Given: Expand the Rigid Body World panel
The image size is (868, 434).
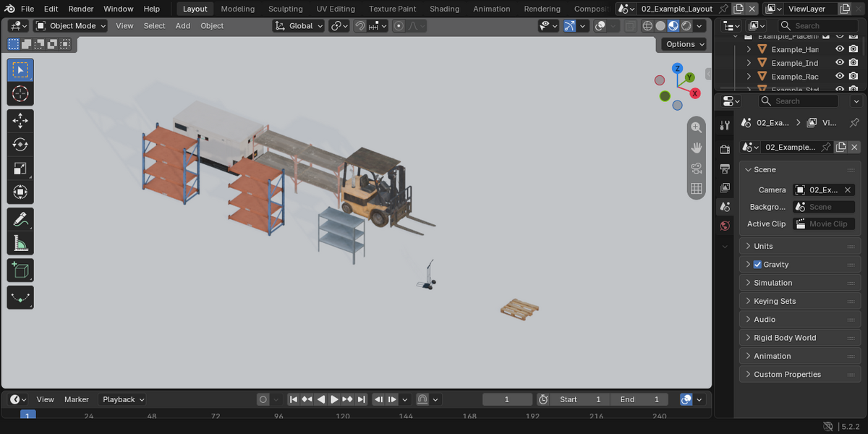Looking at the screenshot, I should pos(799,338).
